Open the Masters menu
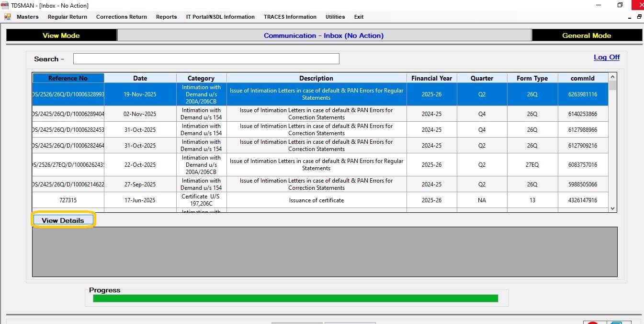Screen dimensions: 644x324 point(27,17)
